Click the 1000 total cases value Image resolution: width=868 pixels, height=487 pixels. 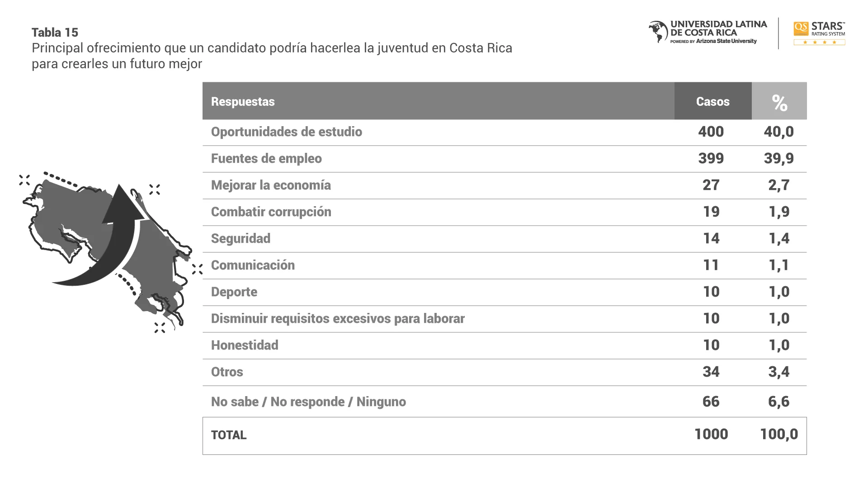tap(711, 434)
